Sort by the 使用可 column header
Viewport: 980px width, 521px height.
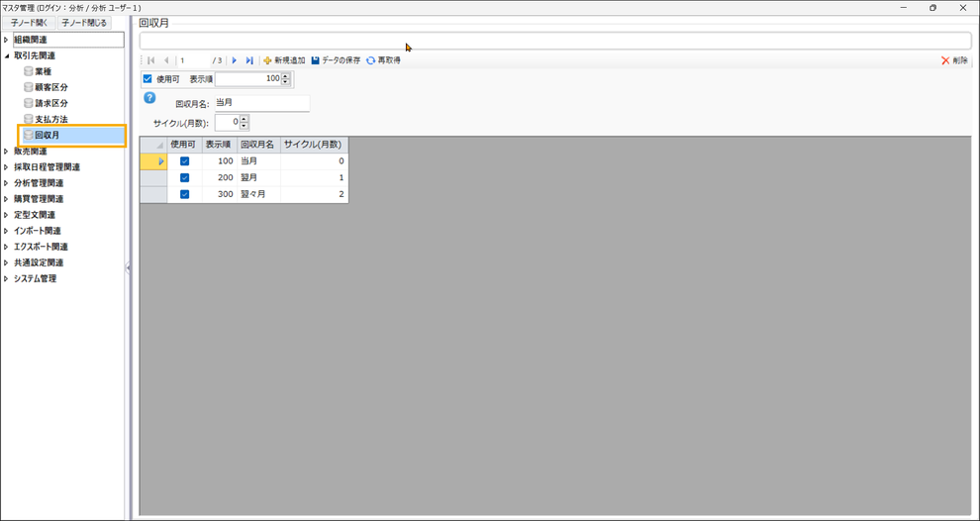[184, 145]
